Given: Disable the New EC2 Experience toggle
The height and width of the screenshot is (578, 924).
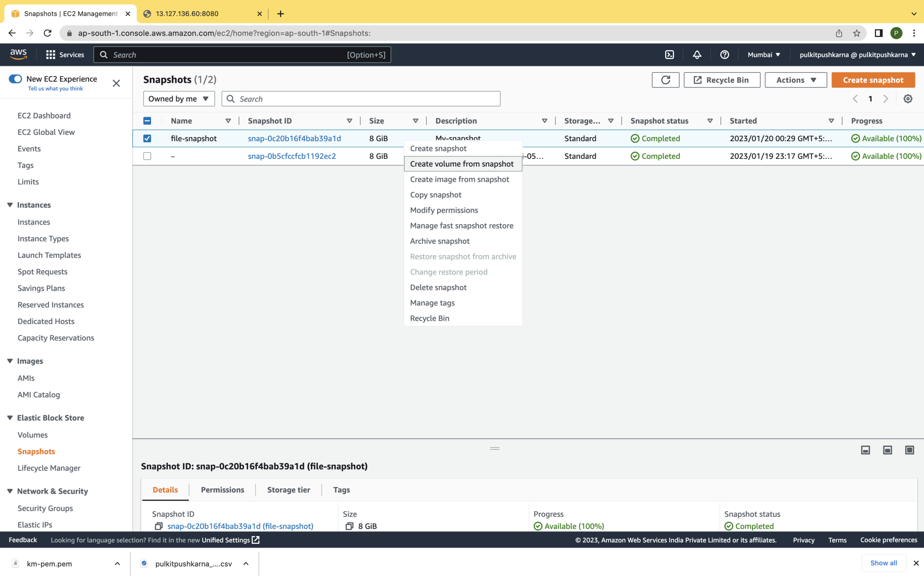Looking at the screenshot, I should point(15,79).
